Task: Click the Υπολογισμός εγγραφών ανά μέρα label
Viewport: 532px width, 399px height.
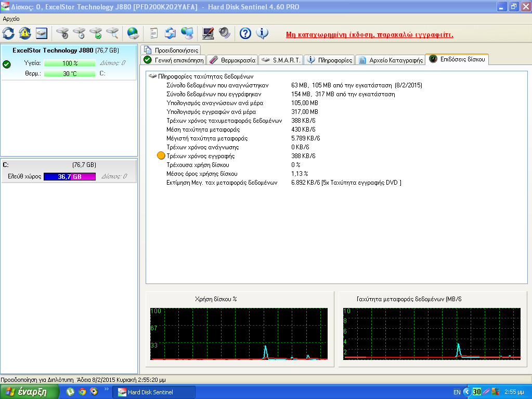Action: click(211, 112)
